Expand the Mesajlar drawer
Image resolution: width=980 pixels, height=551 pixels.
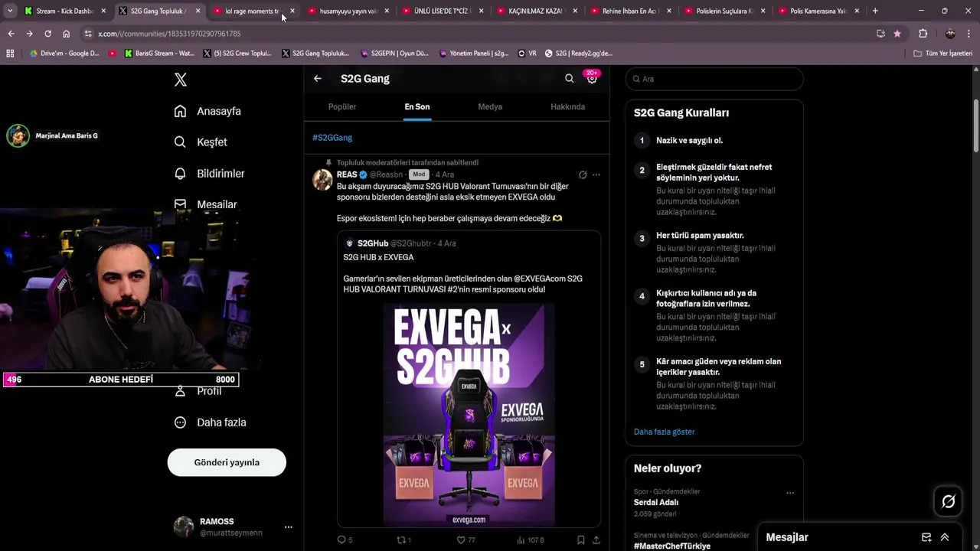click(x=945, y=537)
